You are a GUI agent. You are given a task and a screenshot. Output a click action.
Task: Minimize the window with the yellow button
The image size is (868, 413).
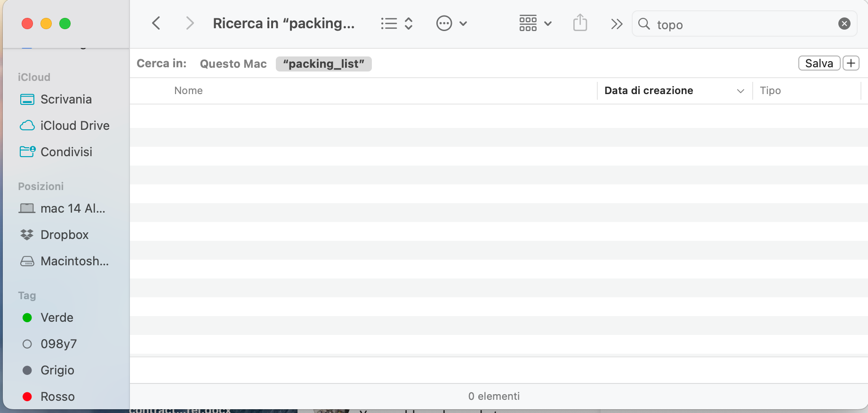[46, 24]
